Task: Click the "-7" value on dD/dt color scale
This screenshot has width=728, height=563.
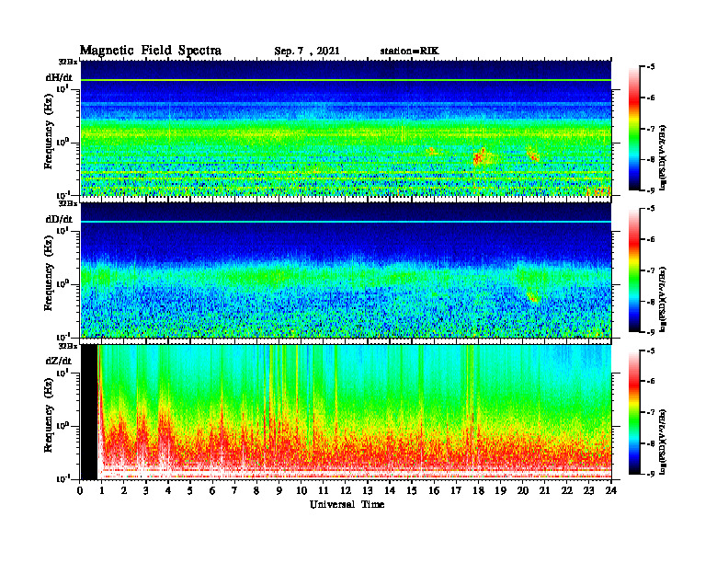Action: click(x=651, y=270)
